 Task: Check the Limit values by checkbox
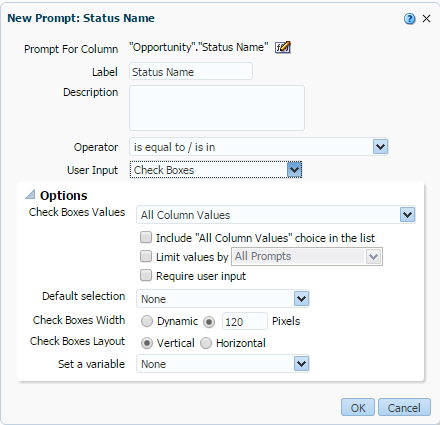click(146, 256)
